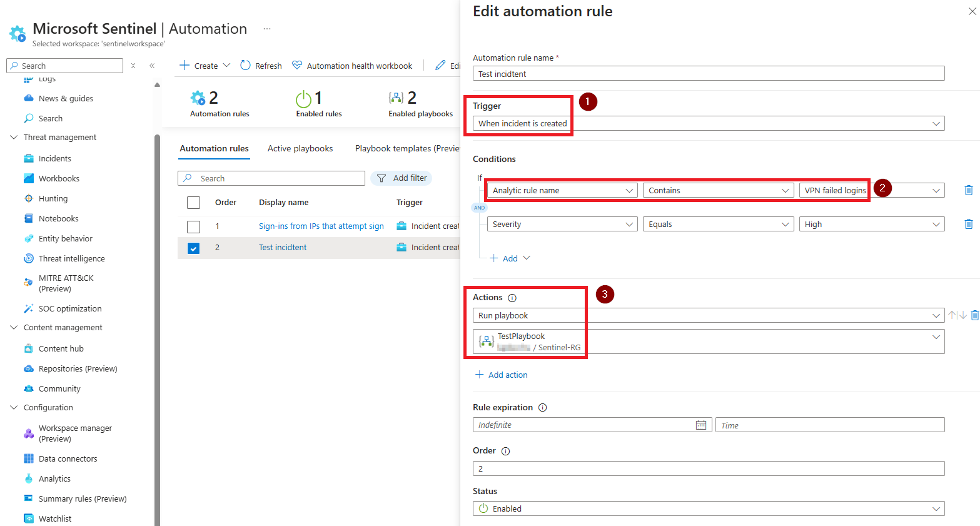
Task: Expand the Severity value dropdown set to High
Action: pos(871,225)
